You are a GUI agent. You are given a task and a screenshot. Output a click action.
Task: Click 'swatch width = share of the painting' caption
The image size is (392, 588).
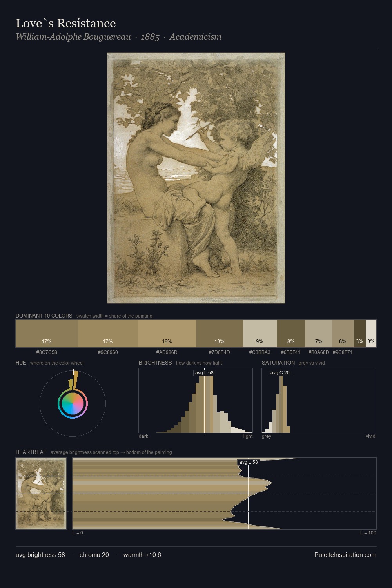point(114,316)
